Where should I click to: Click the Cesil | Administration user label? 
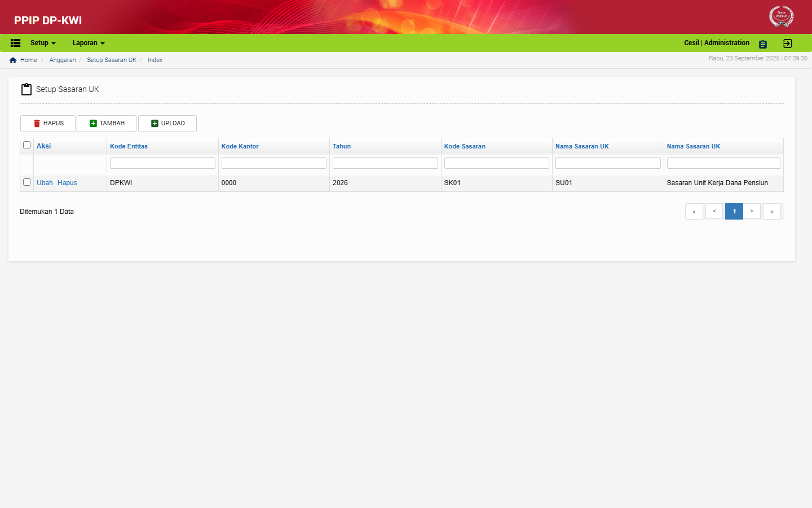[717, 43]
